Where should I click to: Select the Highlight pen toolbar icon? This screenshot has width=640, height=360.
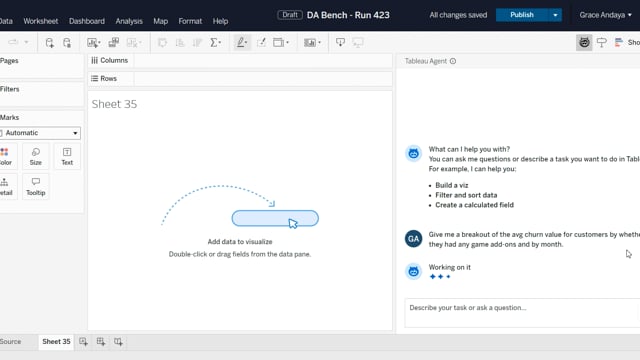[242, 42]
